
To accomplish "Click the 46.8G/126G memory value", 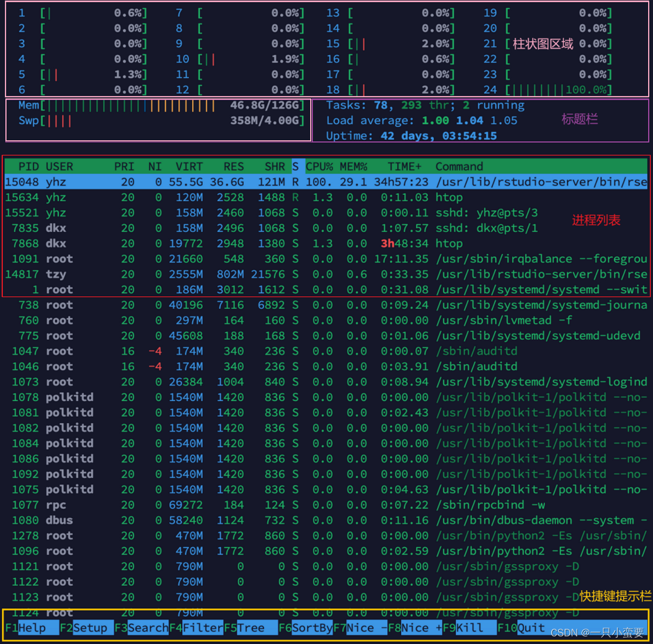I will tap(264, 106).
